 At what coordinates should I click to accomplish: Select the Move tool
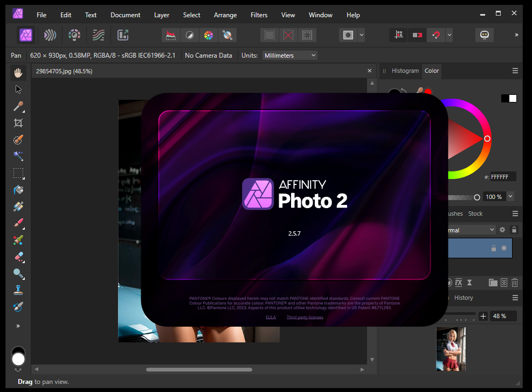pos(18,90)
